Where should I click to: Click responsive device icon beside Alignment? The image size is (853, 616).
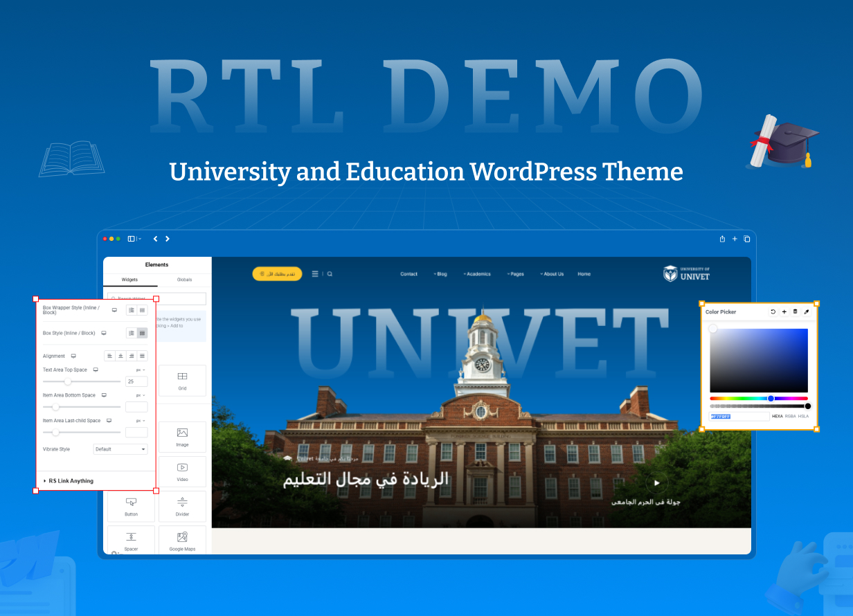pos(73,356)
